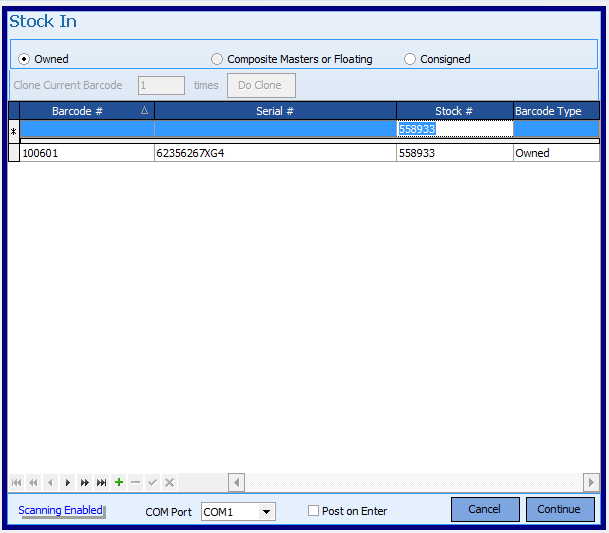This screenshot has height=533, width=609.
Task: Cancel edit with the X icon
Action: [x=170, y=483]
